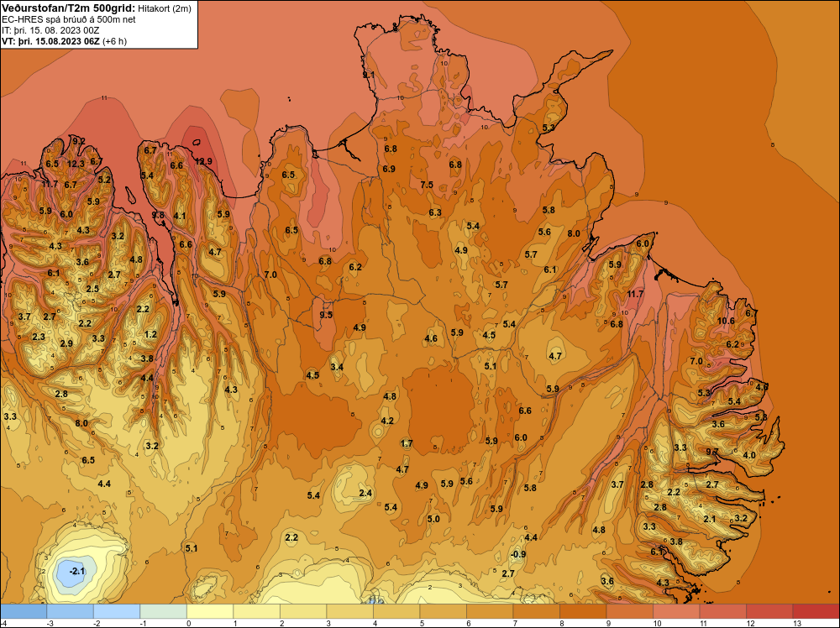Pick the 8 to 9 degree legend swatch

coord(583,611)
